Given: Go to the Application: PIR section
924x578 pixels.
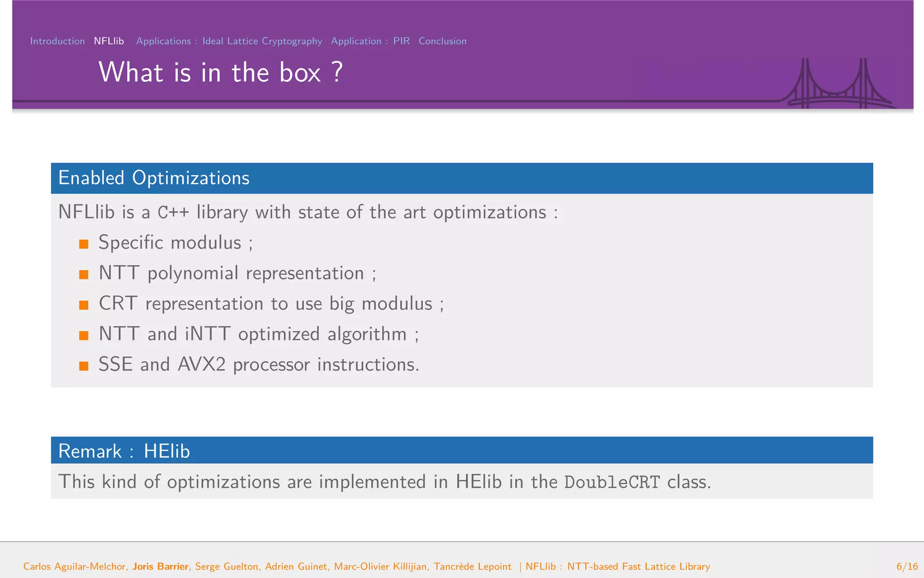Looking at the screenshot, I should (370, 41).
